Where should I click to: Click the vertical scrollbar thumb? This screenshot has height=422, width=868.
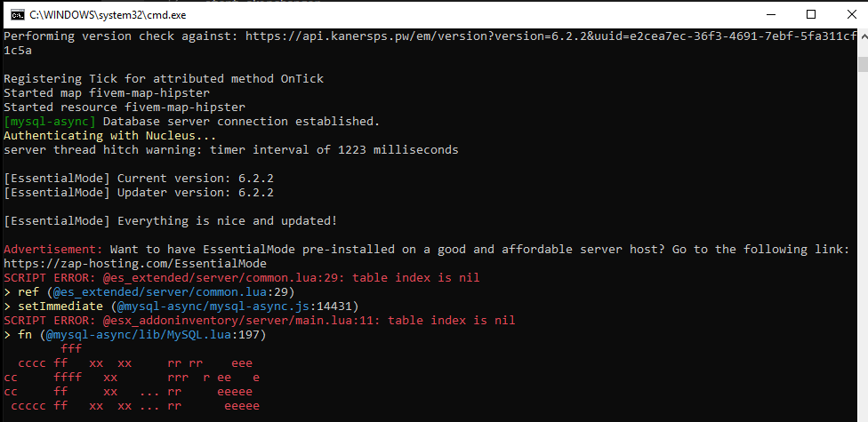863,63
